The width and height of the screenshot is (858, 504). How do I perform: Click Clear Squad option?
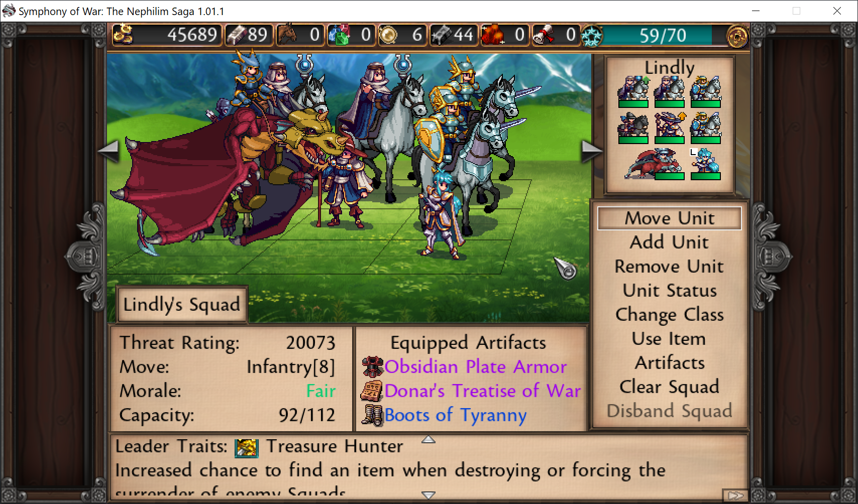670,387
